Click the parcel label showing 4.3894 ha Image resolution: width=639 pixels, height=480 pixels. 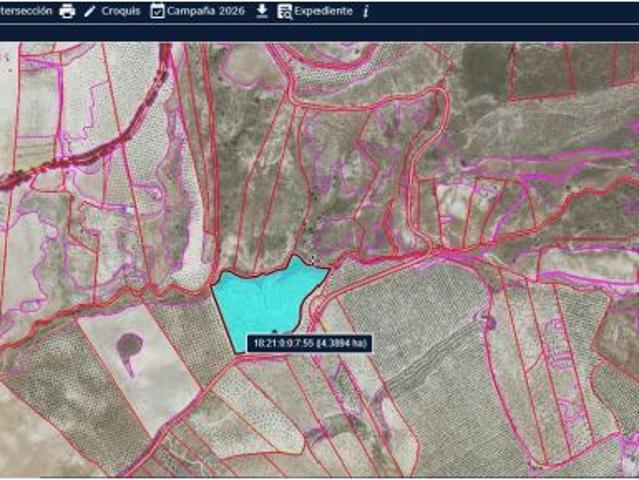tap(309, 343)
